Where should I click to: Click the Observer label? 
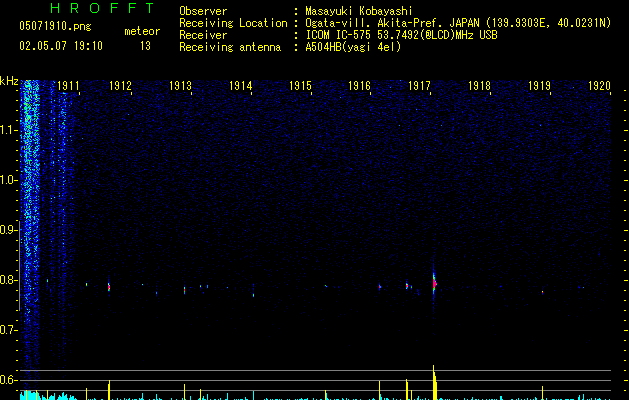tap(203, 11)
